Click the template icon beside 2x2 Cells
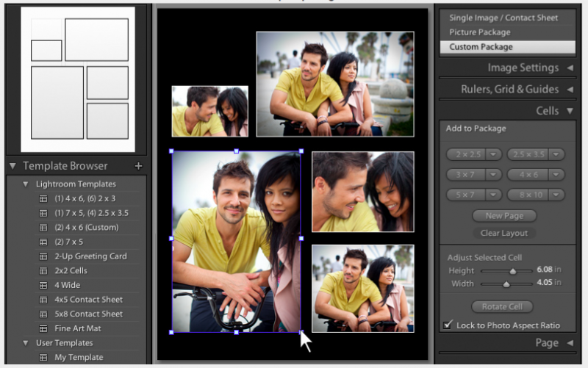Image resolution: width=588 pixels, height=368 pixels. click(x=43, y=271)
